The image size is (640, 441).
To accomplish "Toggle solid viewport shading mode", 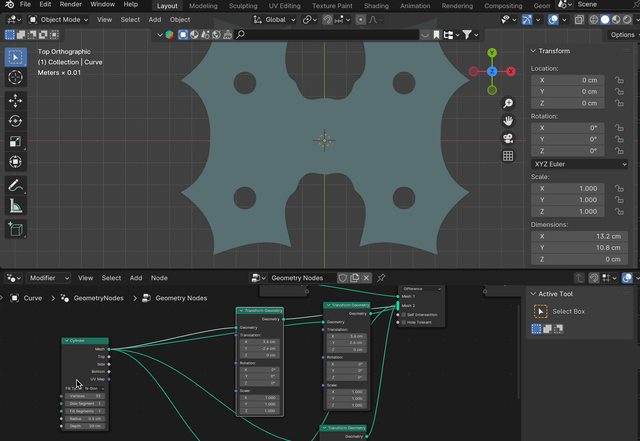I will pyautogui.click(x=605, y=20).
